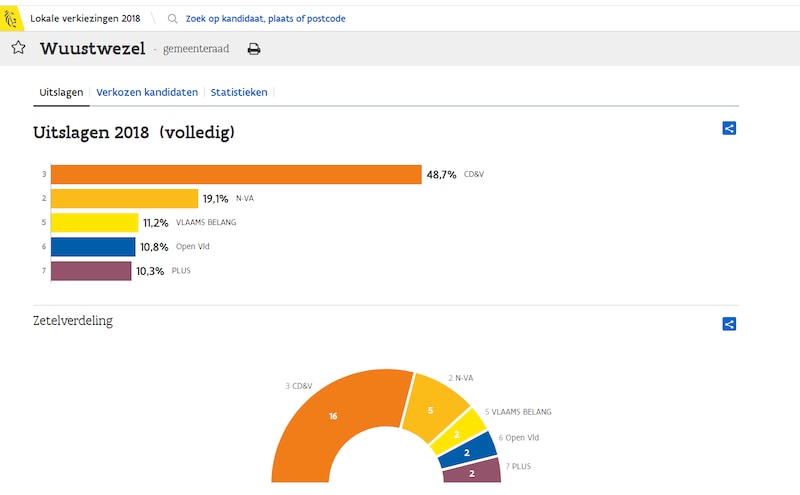Click the gemeenteraad subtitle text
Viewport: 800px width, 495px height.
196,48
